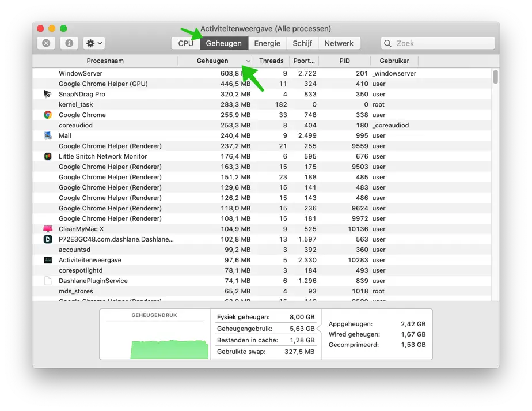Click the SnapNDrag Pro app icon
Image resolution: width=532 pixels, height=411 pixels.
47,94
